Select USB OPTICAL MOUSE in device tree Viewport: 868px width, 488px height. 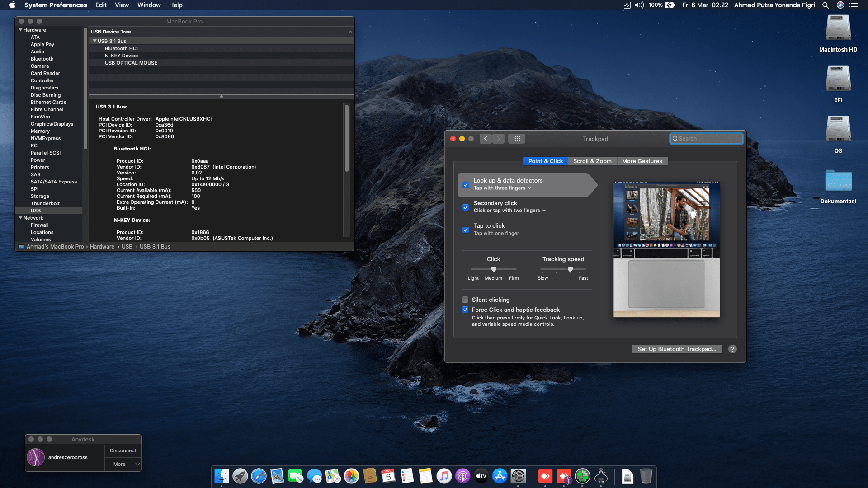(131, 63)
